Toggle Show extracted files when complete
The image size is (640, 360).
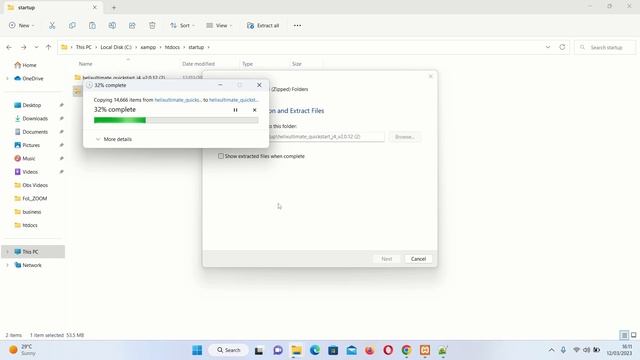click(221, 156)
